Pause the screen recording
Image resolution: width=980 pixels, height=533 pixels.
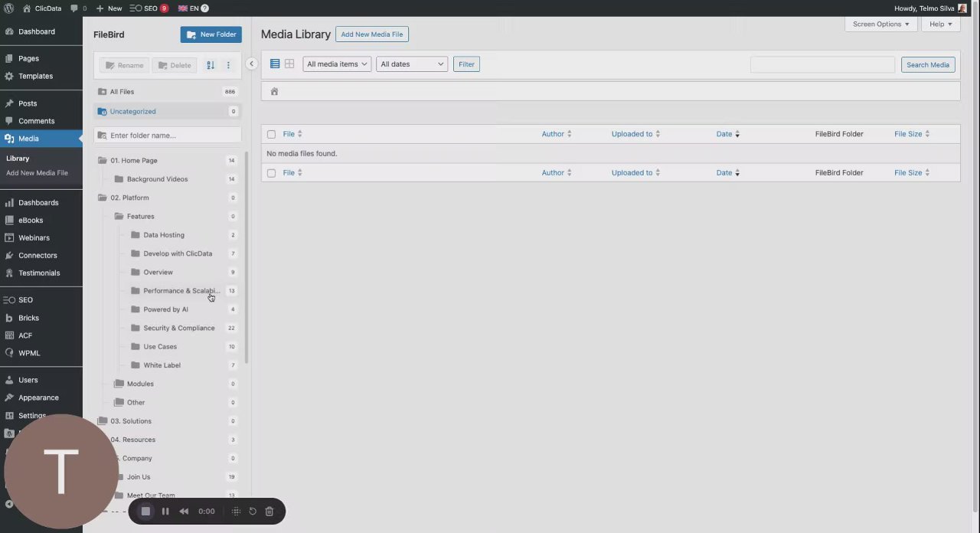(x=165, y=512)
